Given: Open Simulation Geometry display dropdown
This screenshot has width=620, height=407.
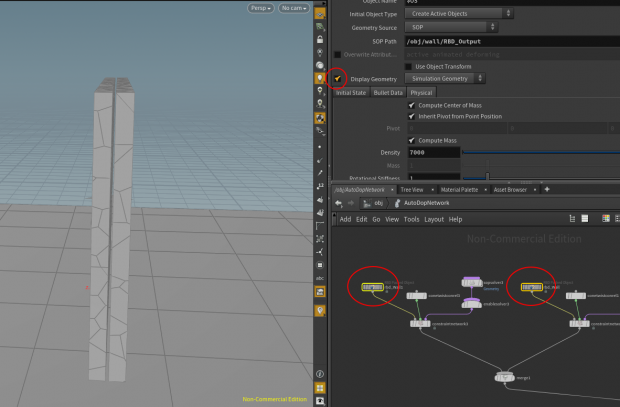Looking at the screenshot, I should (x=445, y=78).
